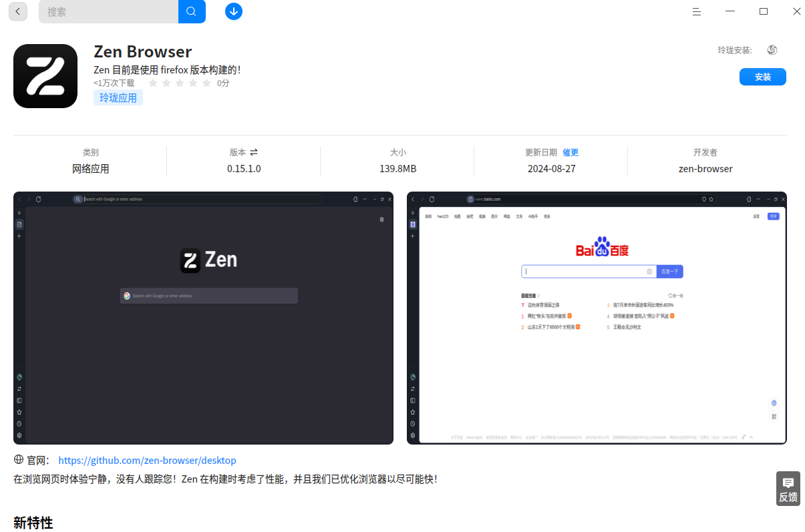
Task: Focus the 搜索 search field
Action: [x=109, y=11]
